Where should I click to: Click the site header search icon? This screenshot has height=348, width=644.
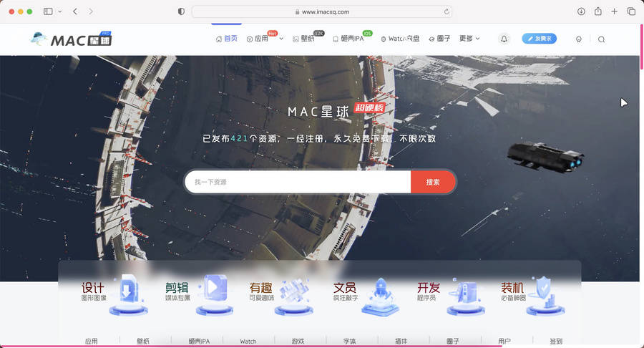[601, 39]
